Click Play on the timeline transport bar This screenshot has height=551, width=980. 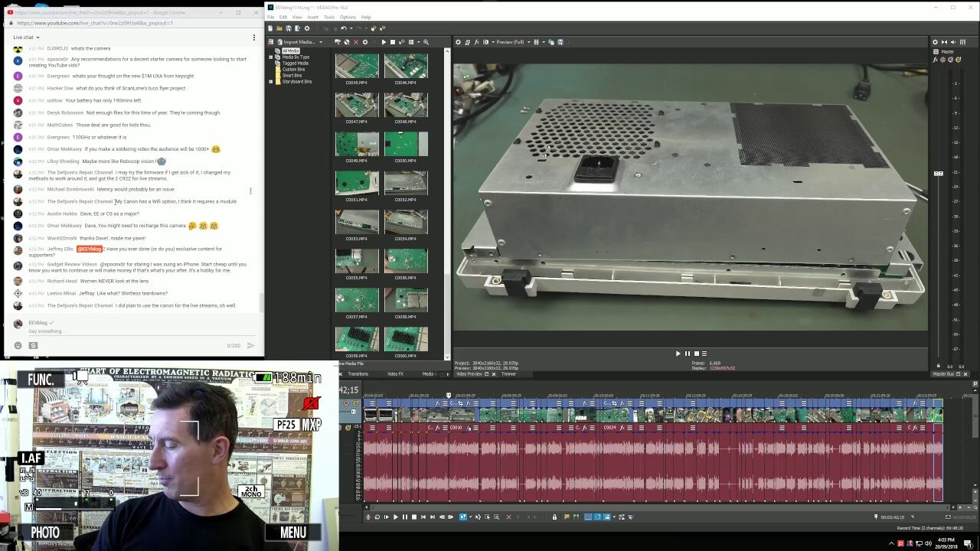pyautogui.click(x=396, y=517)
